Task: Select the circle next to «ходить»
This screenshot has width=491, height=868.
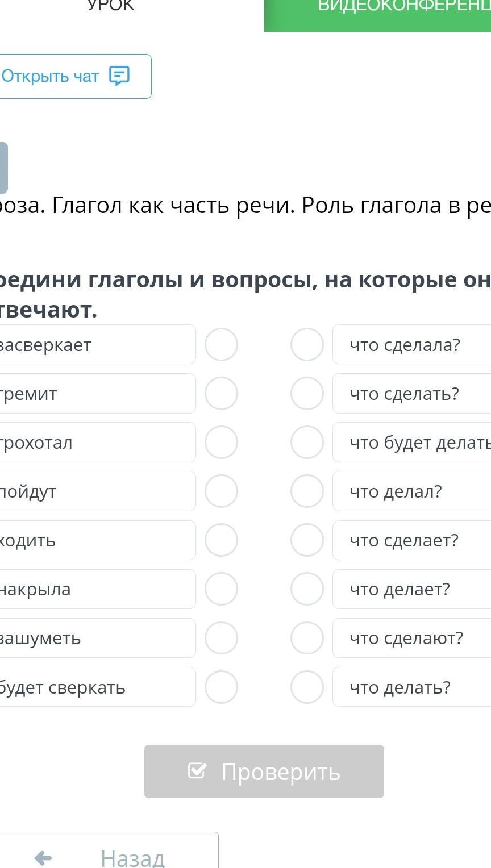Action: point(221,540)
